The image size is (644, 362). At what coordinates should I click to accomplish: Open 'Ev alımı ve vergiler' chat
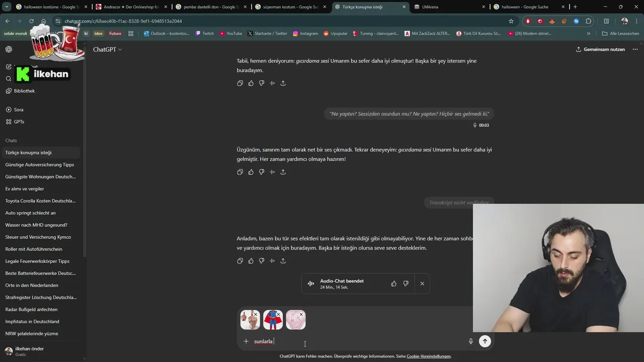click(41, 189)
